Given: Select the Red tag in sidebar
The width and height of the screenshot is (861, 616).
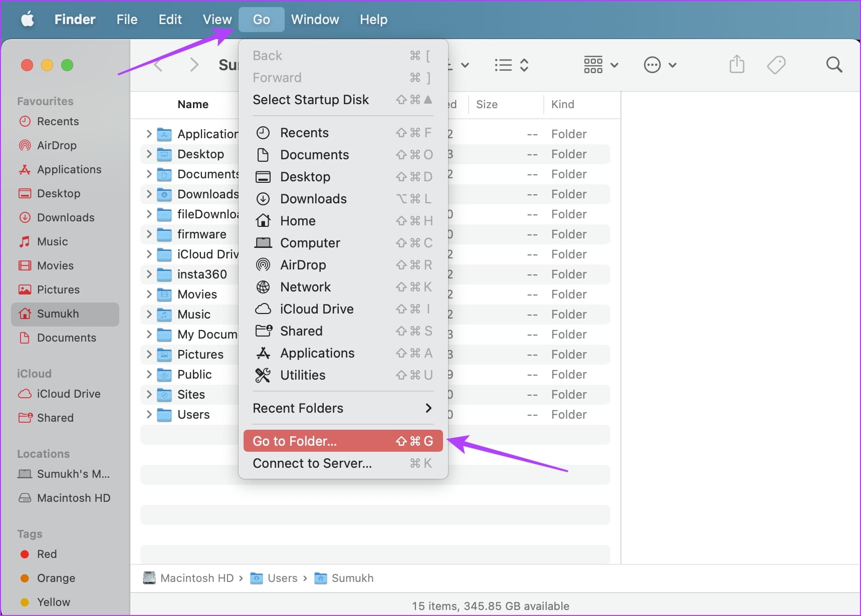Looking at the screenshot, I should pos(65,554).
